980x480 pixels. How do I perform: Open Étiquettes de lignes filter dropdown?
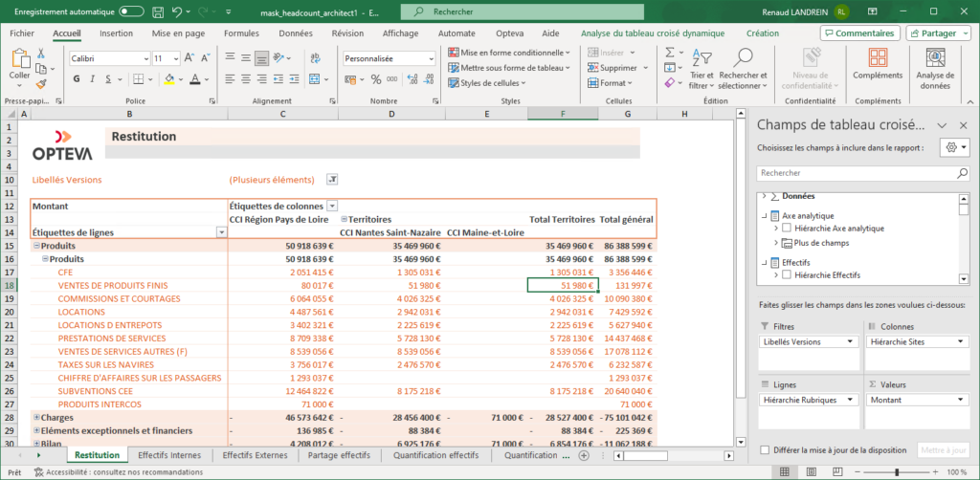tap(221, 232)
